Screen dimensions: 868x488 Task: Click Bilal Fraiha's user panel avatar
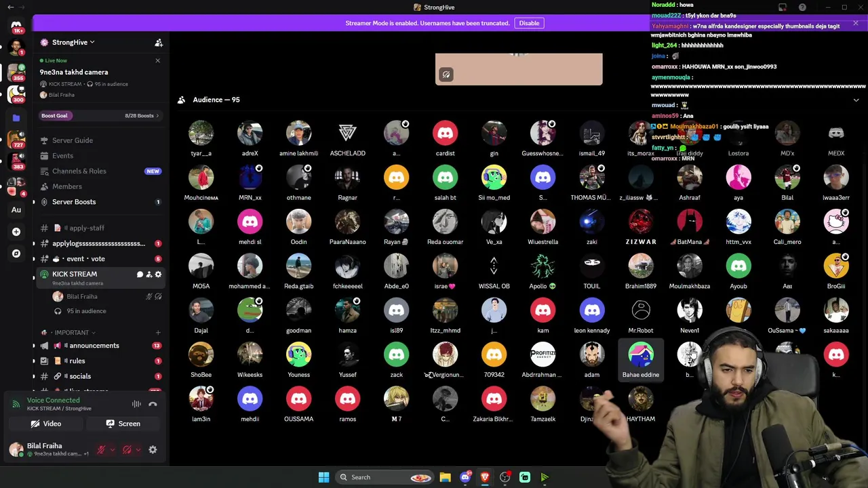(16, 449)
